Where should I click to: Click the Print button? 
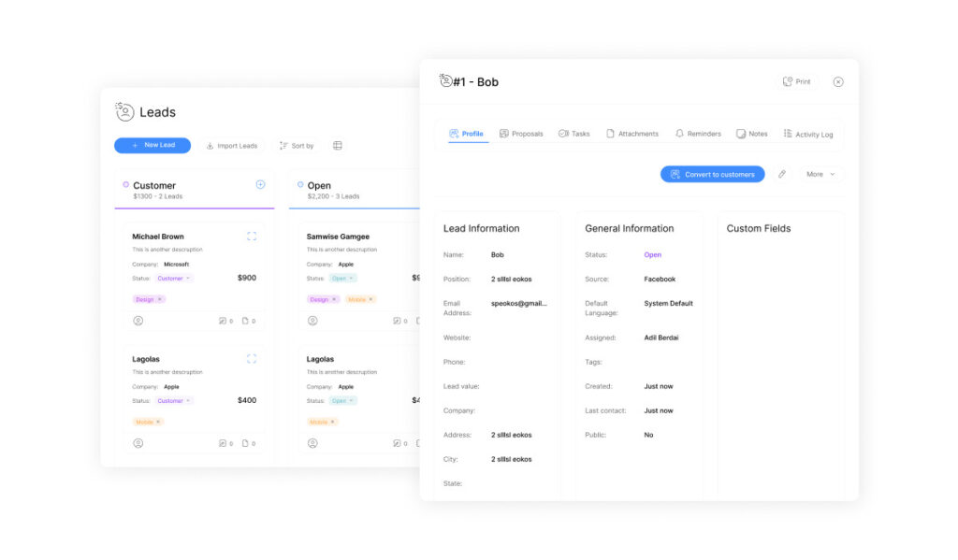(x=797, y=82)
